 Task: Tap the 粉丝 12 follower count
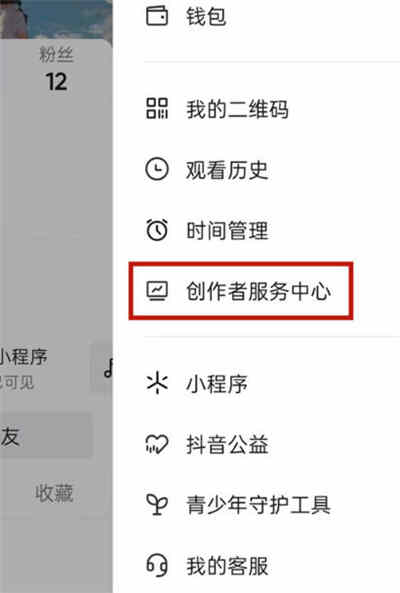click(x=56, y=70)
